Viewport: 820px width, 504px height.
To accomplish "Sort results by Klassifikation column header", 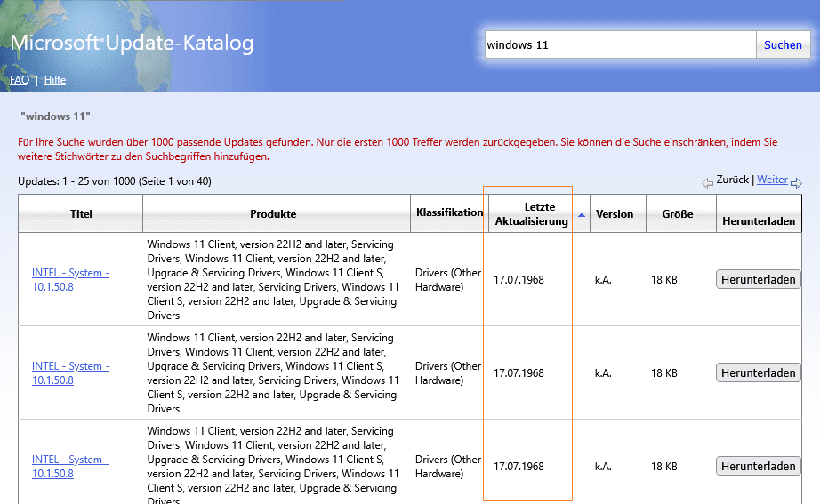I will [450, 212].
